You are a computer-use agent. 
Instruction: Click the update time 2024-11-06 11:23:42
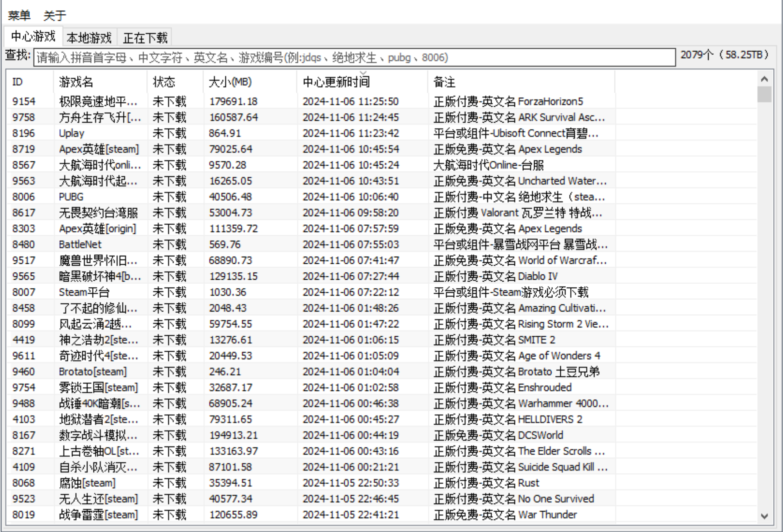coord(350,133)
